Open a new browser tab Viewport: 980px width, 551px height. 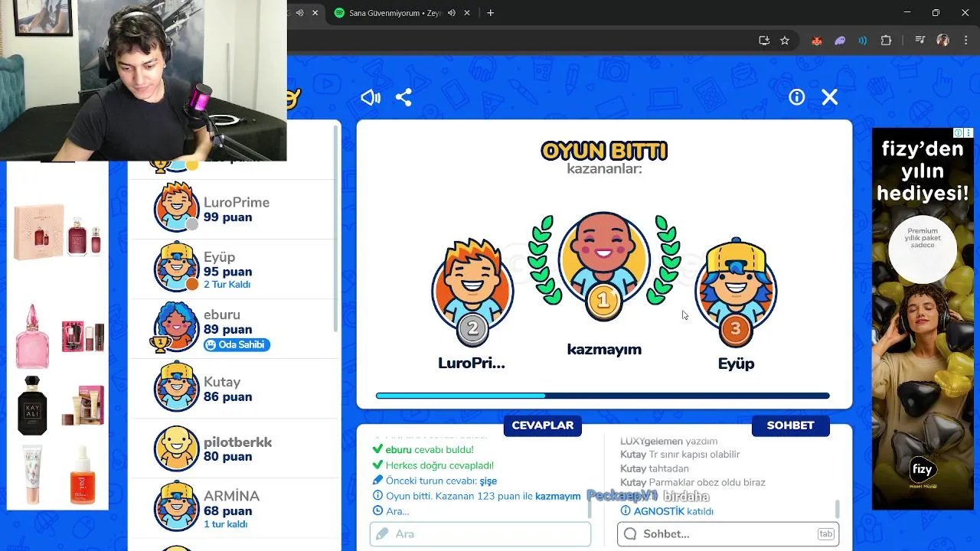coord(491,13)
